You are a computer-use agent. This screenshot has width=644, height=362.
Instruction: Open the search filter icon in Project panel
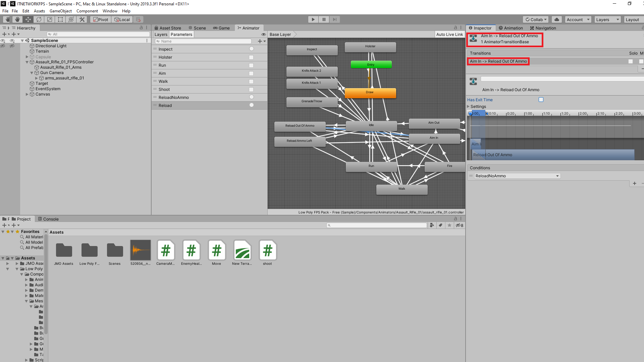(x=432, y=225)
